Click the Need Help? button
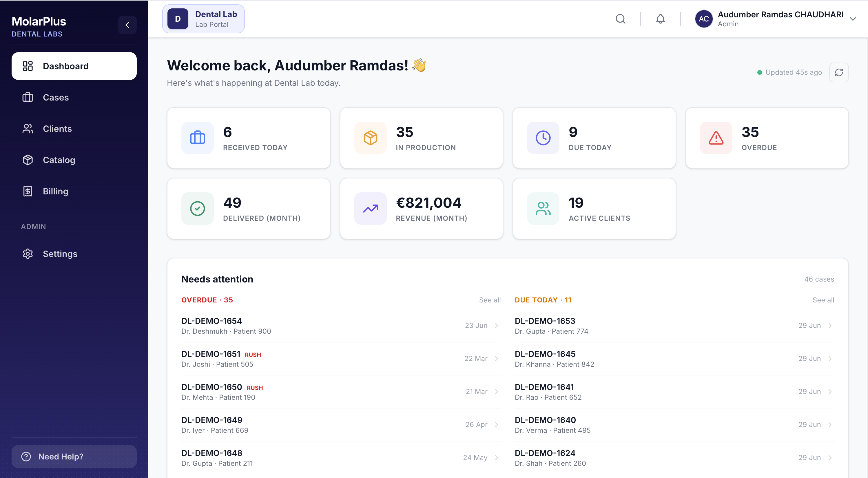The width and height of the screenshot is (868, 478). (74, 457)
